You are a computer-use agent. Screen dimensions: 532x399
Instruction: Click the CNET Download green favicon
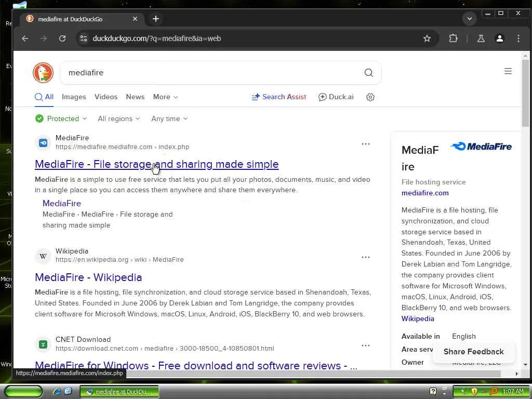43,344
